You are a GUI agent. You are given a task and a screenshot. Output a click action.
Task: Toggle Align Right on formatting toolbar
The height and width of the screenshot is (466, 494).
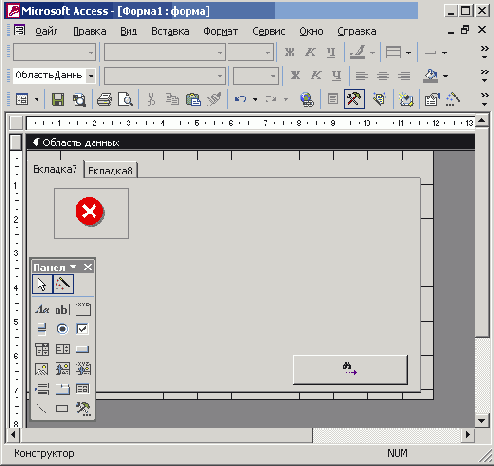tap(404, 76)
